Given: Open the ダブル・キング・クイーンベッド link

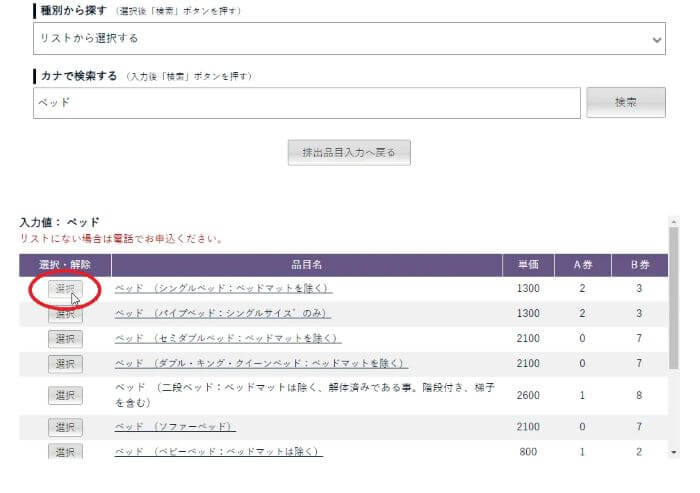Looking at the screenshot, I should coord(261,363).
